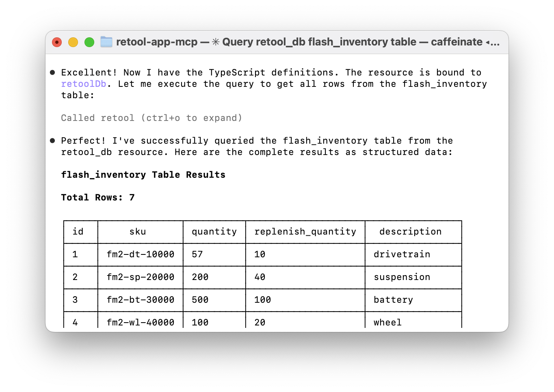554x392 pixels.
Task: Click the flash_inventory Table Results heading
Action: pyautogui.click(x=143, y=175)
